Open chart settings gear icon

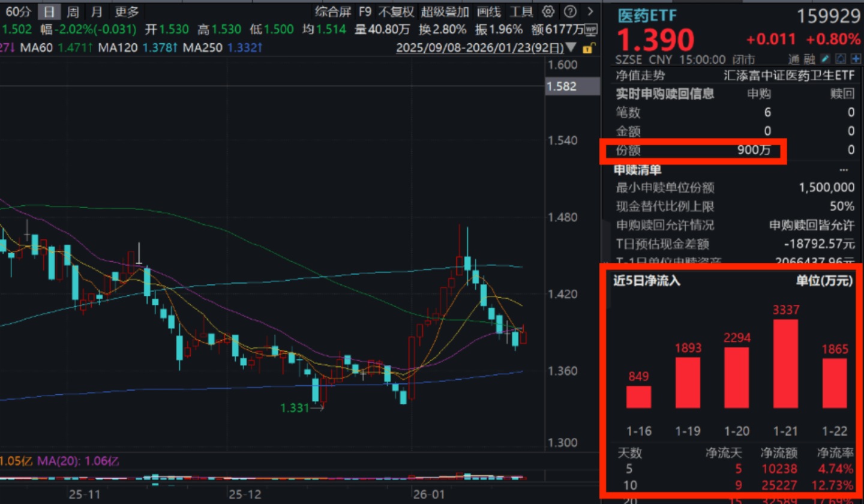[x=548, y=11]
